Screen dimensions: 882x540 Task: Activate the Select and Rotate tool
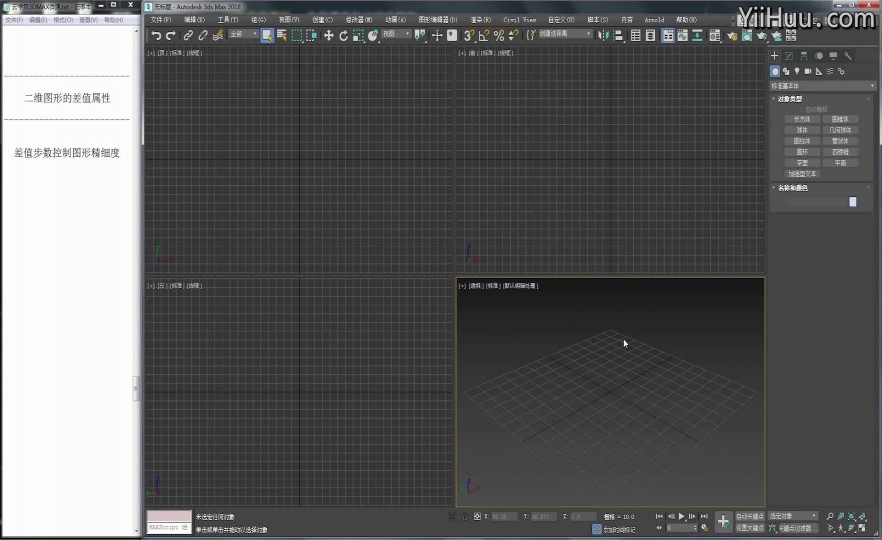(343, 35)
